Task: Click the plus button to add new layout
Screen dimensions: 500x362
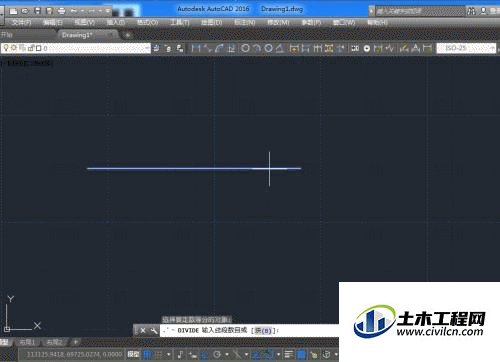Action: pos(76,342)
